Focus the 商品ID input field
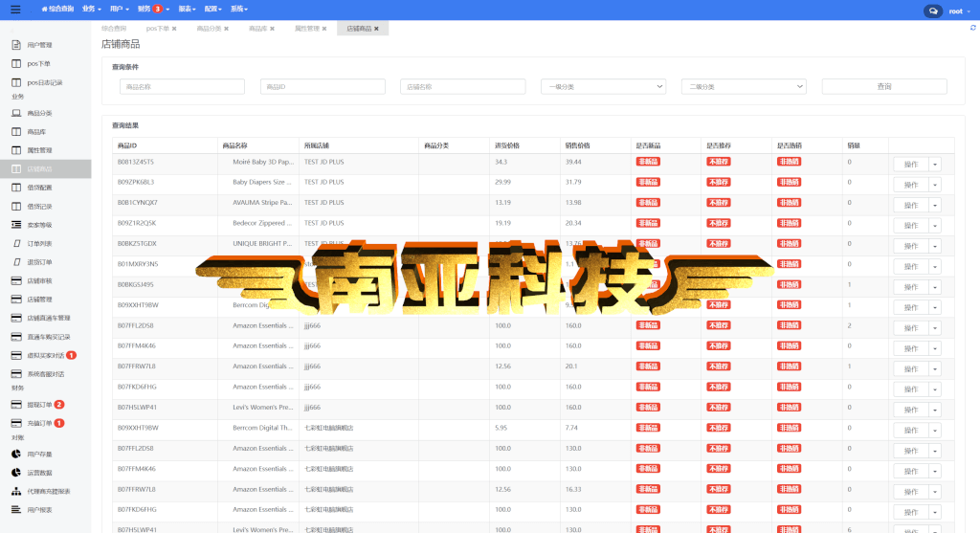Viewport: 980px width, 533px height. pyautogui.click(x=323, y=87)
